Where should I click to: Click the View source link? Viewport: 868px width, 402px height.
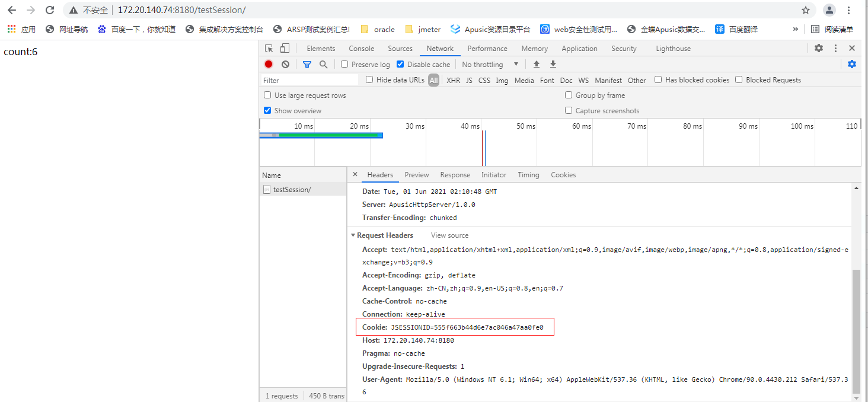[449, 235]
